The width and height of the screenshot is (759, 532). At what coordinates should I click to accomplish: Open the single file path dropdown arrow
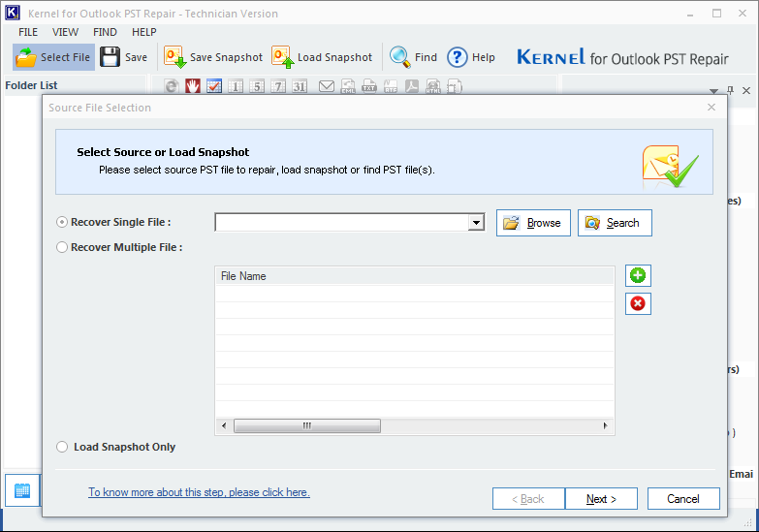[x=476, y=223]
